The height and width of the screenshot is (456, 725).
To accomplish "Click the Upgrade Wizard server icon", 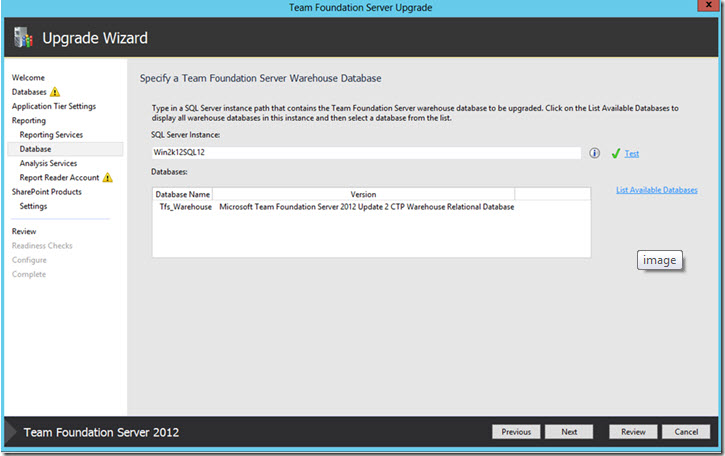I will click(23, 37).
